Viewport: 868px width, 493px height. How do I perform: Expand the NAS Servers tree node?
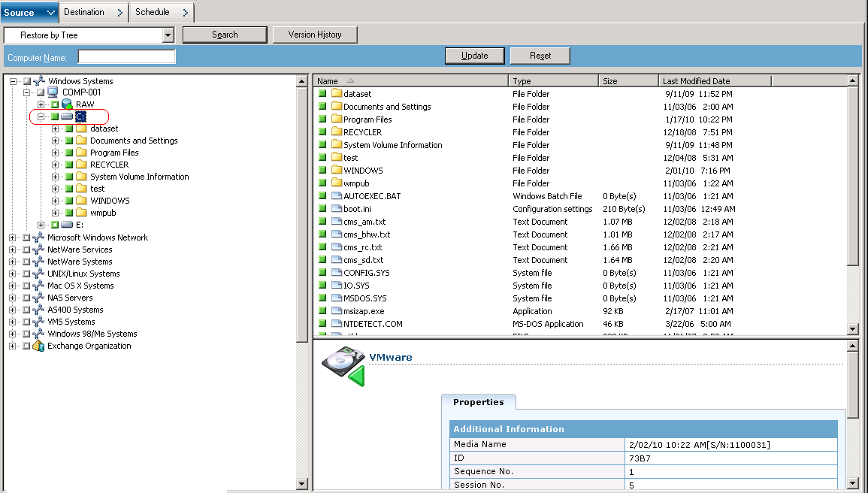pyautogui.click(x=13, y=298)
